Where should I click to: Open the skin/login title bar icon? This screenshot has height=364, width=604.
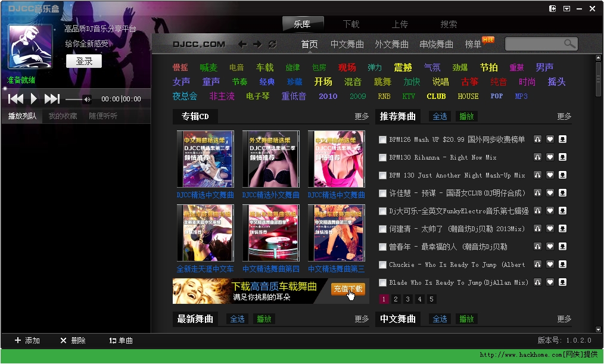coord(552,8)
